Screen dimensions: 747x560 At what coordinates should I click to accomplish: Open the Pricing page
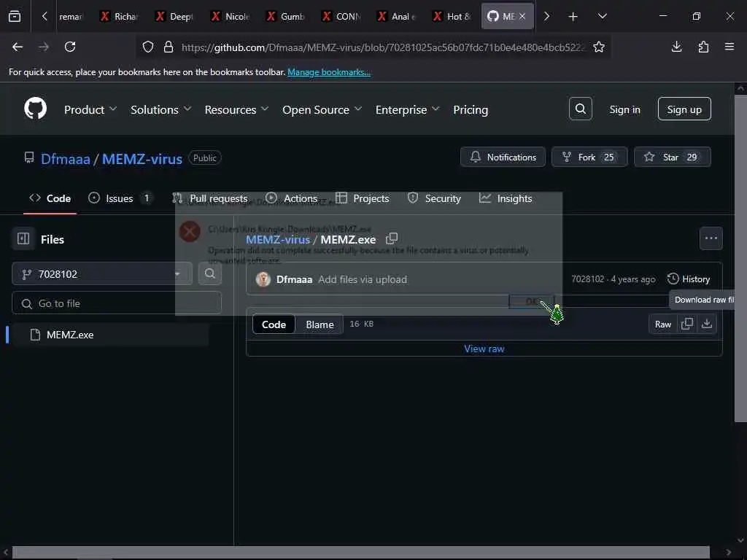coord(471,109)
